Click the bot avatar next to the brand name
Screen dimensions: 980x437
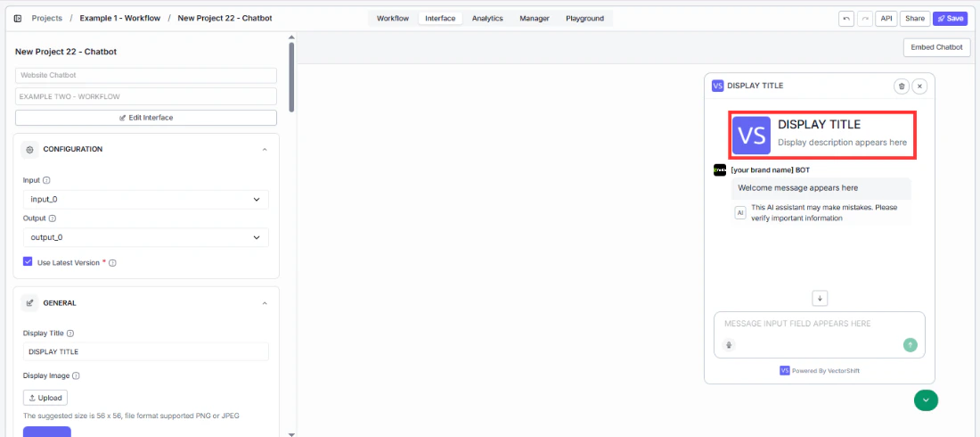coord(720,170)
